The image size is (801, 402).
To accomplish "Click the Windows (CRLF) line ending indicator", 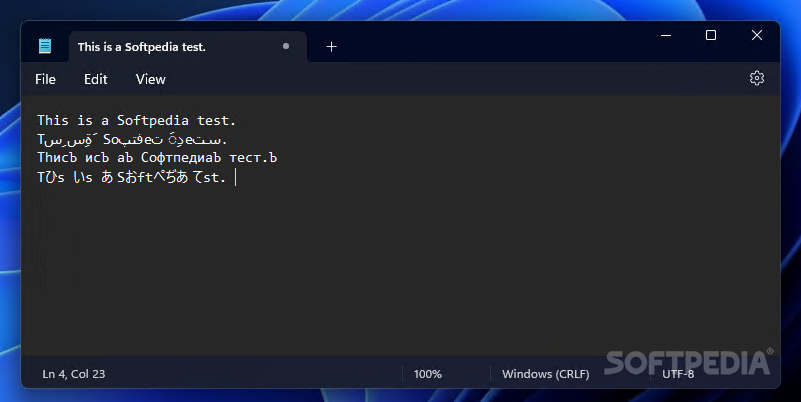I will click(546, 374).
